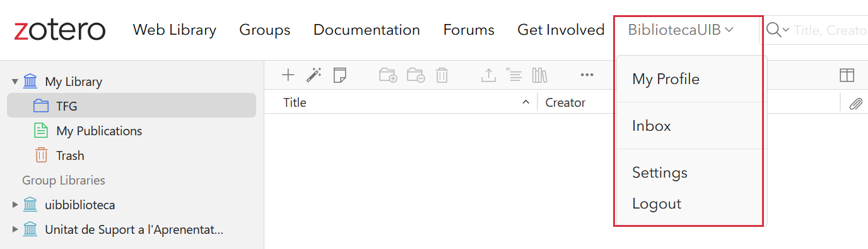The height and width of the screenshot is (249, 868).
Task: Open more options three-dot menu
Action: [587, 75]
